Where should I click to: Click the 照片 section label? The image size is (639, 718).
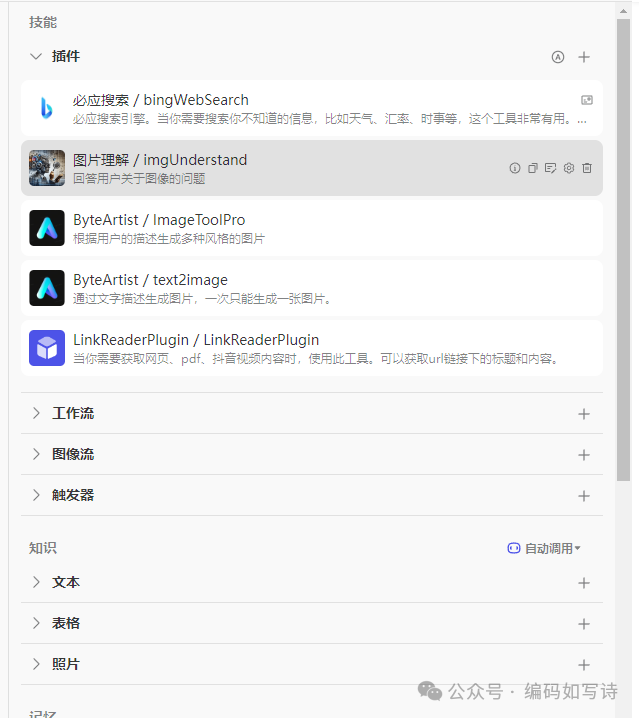point(66,664)
